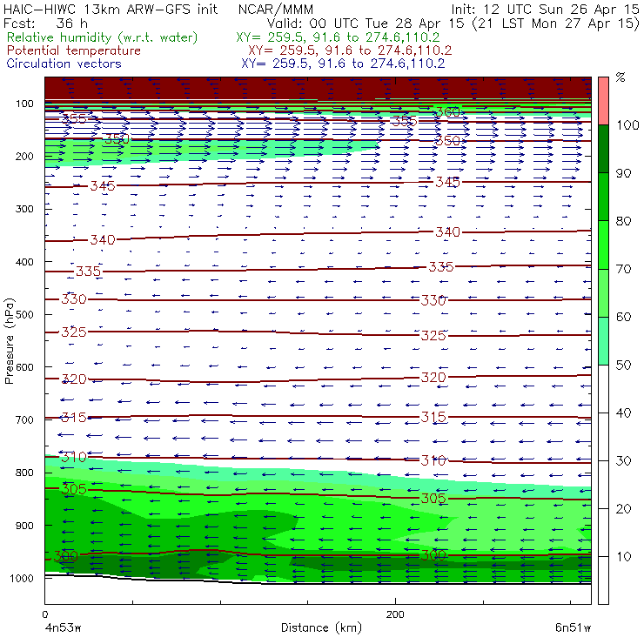Click the '60' colorbar percent label

623,317
